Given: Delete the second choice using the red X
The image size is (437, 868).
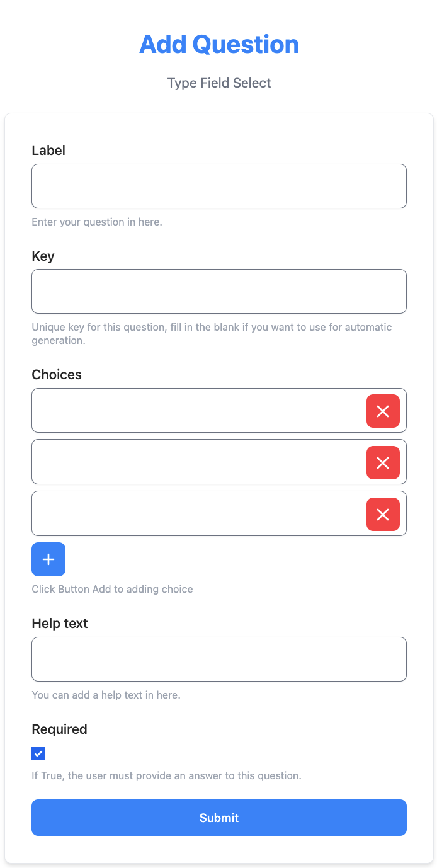Looking at the screenshot, I should [383, 463].
